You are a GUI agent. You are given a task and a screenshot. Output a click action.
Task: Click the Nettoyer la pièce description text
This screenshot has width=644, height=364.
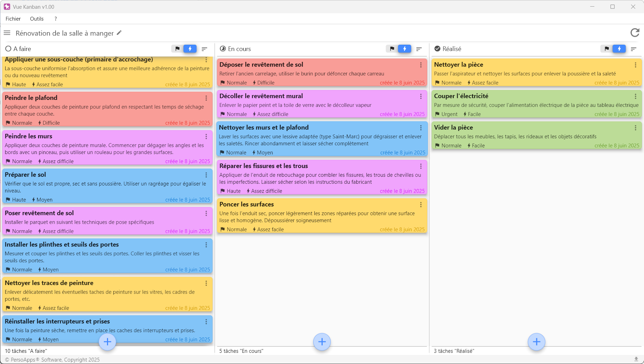525,73
